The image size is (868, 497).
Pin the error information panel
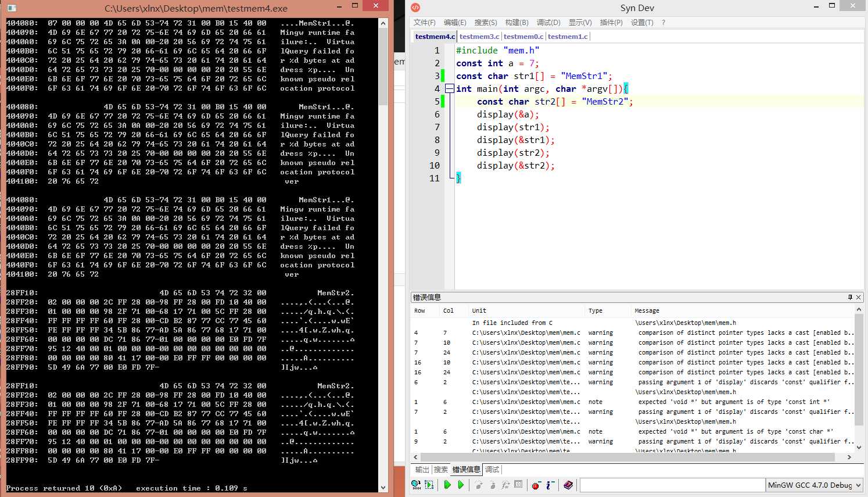[850, 297]
